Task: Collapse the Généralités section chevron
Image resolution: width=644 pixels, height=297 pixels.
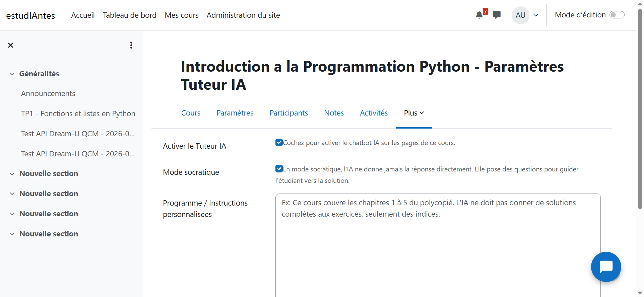Action: click(x=12, y=74)
